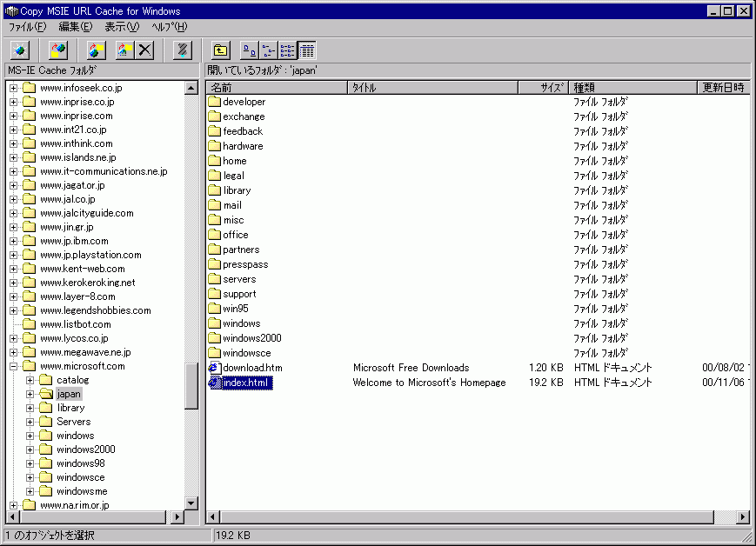
Task: Sort by the 名前 column header
Action: click(278, 87)
